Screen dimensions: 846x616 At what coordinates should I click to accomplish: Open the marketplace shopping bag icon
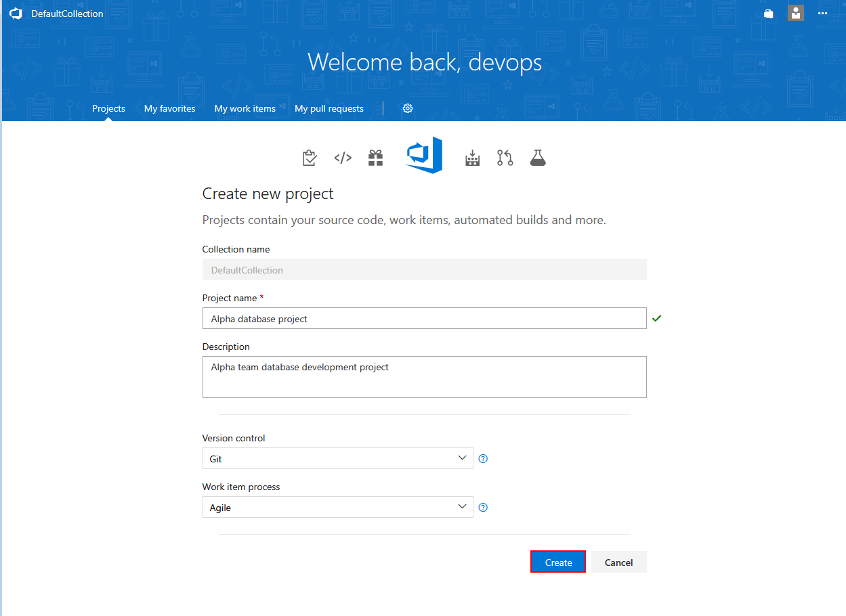tap(769, 14)
